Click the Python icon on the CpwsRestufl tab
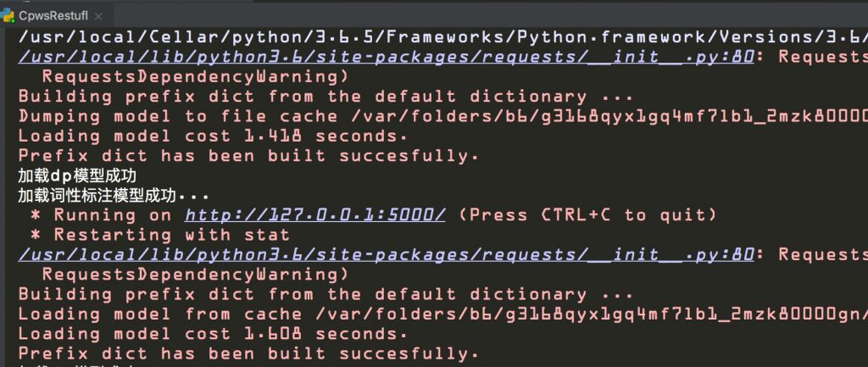The image size is (868, 367). (7, 15)
